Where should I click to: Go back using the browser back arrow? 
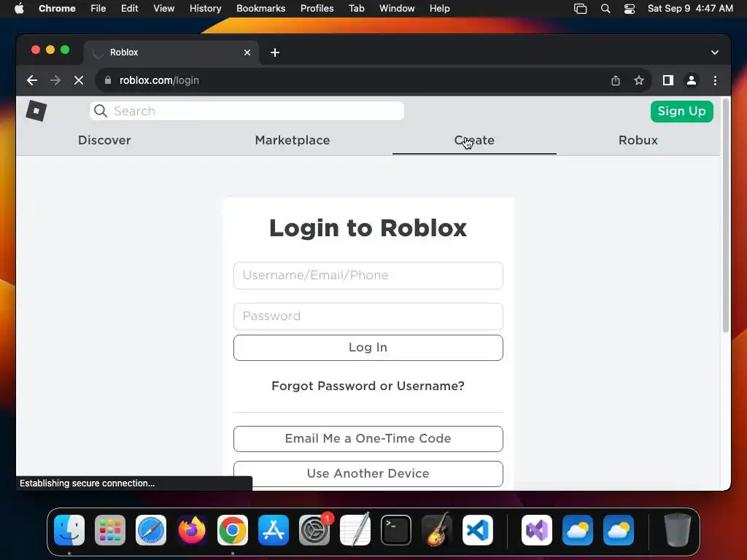coord(32,80)
